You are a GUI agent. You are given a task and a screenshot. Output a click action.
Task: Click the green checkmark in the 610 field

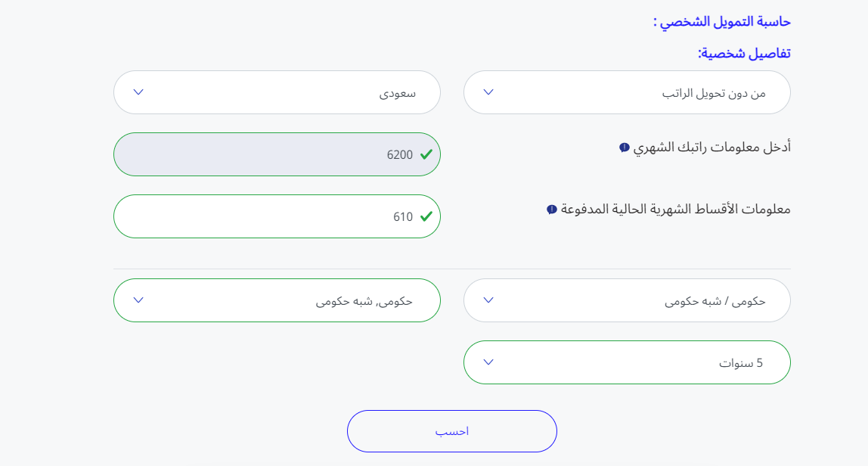click(x=426, y=216)
